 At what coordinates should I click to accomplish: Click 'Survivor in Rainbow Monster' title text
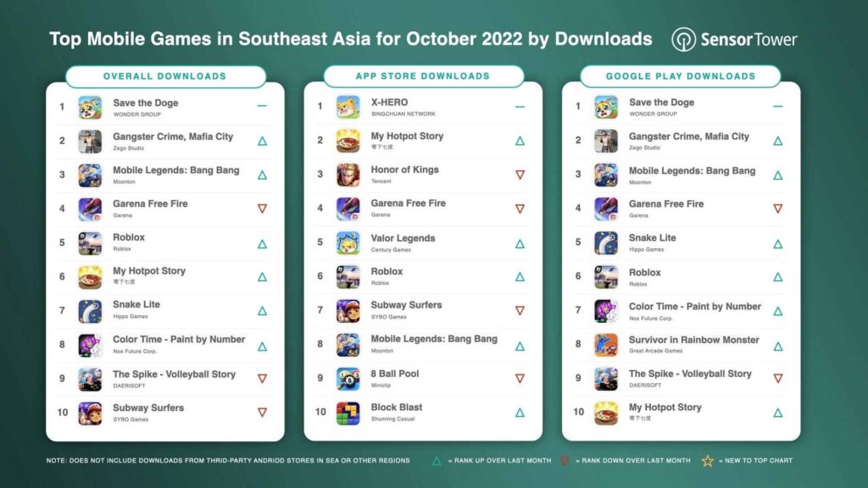693,340
